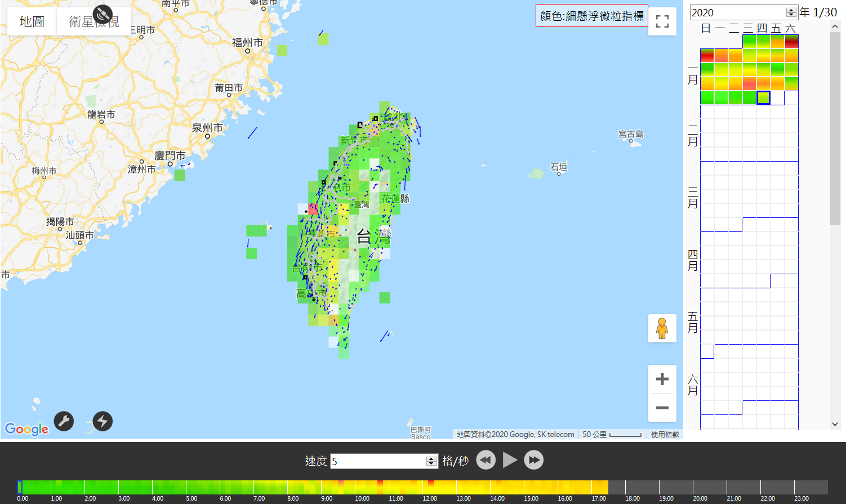Start the timeline playback
Viewport: 846px width, 504px height.
click(510, 460)
